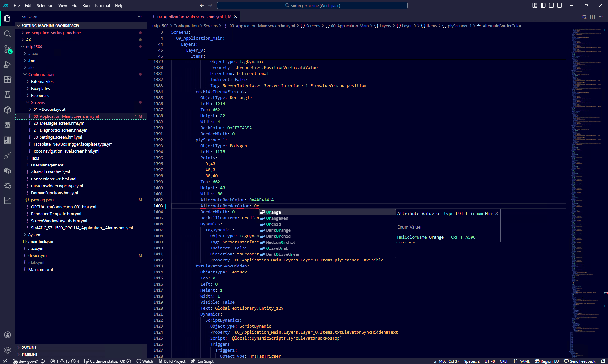
Task: Close the enum value details popup
Action: (x=497, y=214)
